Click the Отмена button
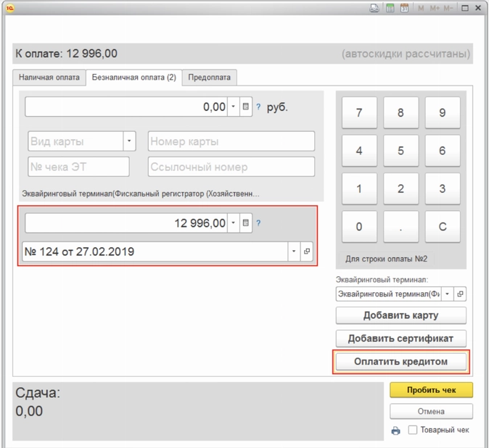489x448 pixels. tap(431, 412)
